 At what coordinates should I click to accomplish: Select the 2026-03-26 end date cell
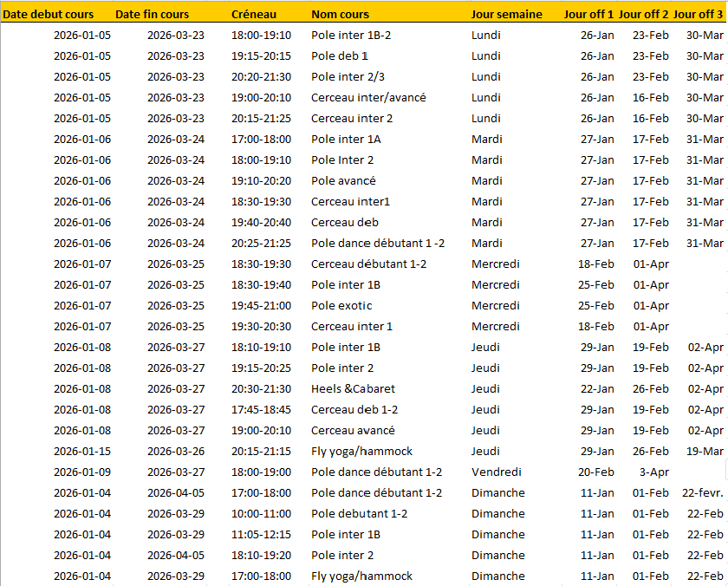click(x=176, y=451)
